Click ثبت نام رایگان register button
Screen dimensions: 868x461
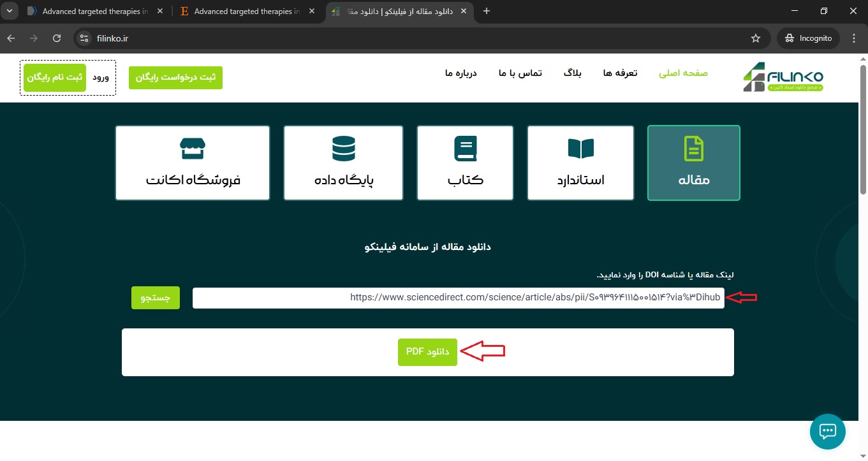tap(55, 77)
